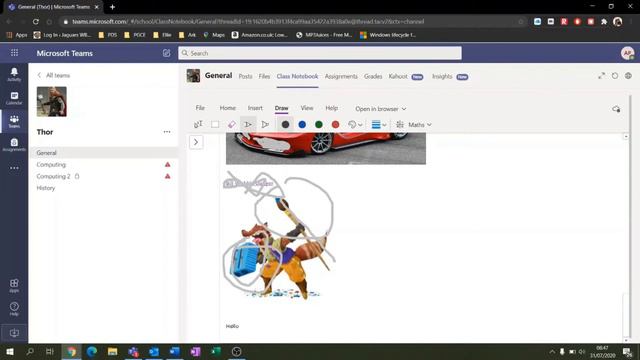Switch to the Home ribbon tab
The width and height of the screenshot is (640, 360).
pos(228,108)
